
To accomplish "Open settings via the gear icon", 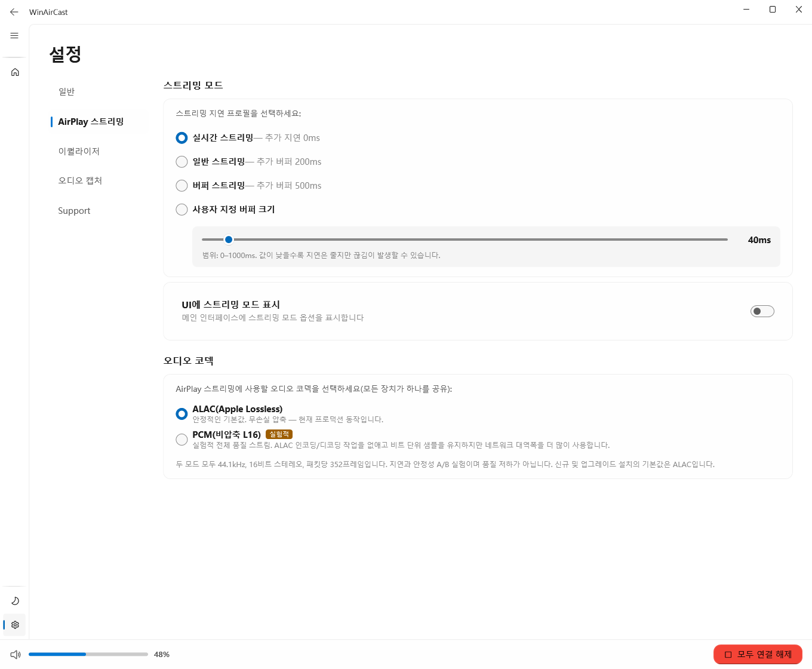I will tap(15, 625).
